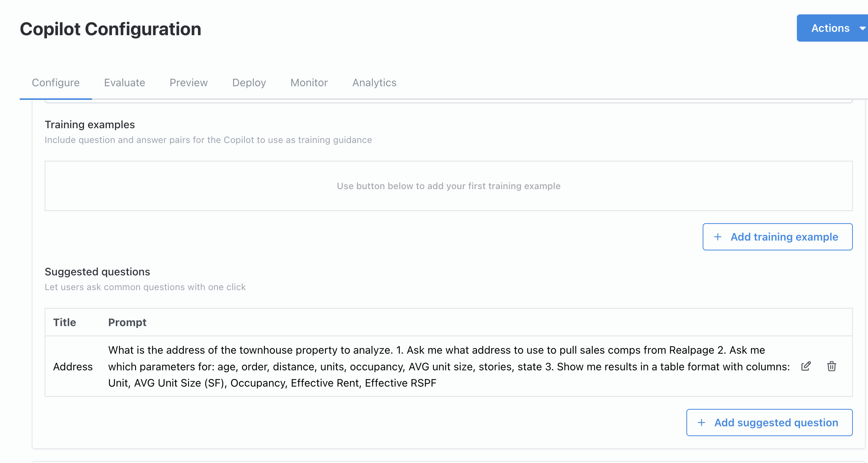
Task: Go to the Deploy tab
Action: [x=249, y=82]
